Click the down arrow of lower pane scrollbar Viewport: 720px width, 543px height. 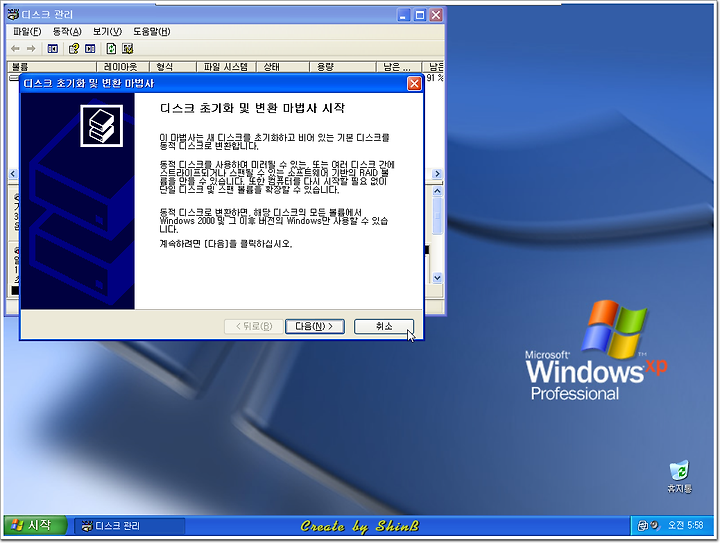pyautogui.click(x=438, y=278)
